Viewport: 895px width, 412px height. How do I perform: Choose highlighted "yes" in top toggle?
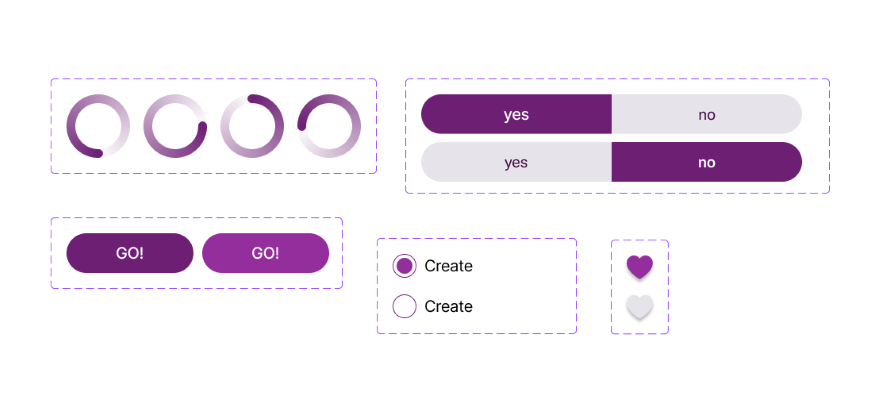(516, 114)
